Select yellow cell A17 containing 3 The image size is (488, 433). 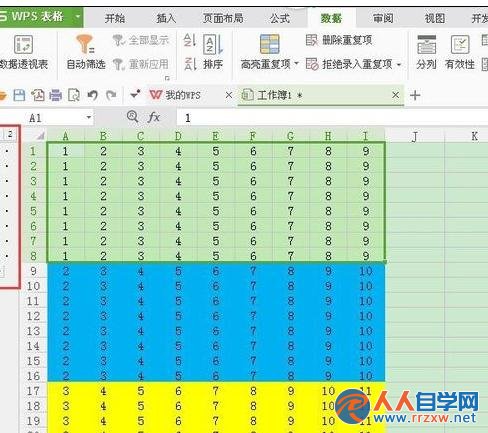(66, 391)
